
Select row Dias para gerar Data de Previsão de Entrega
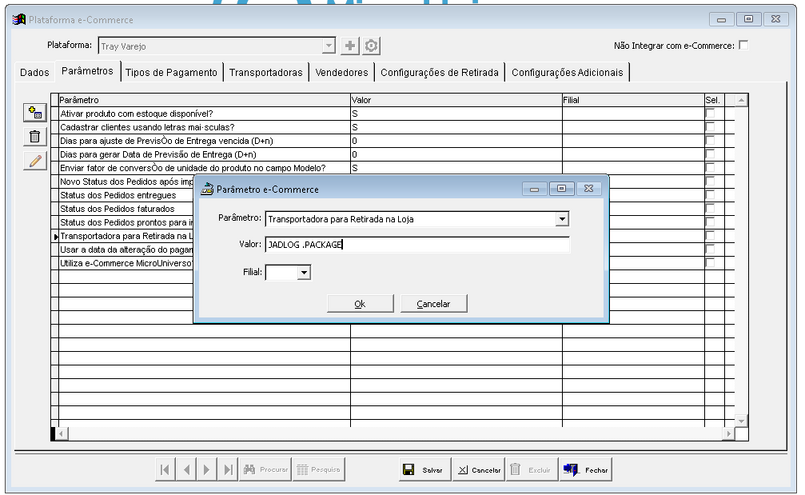(392, 154)
